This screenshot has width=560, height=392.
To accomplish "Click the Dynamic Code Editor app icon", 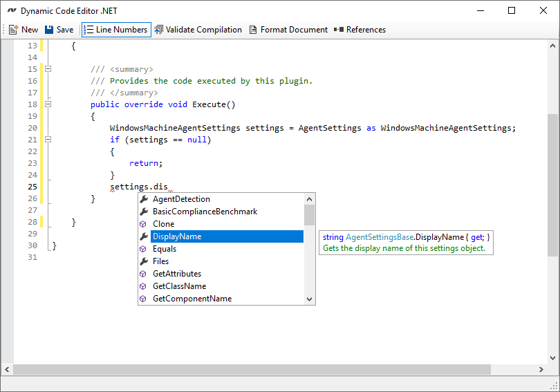I will tap(12, 10).
